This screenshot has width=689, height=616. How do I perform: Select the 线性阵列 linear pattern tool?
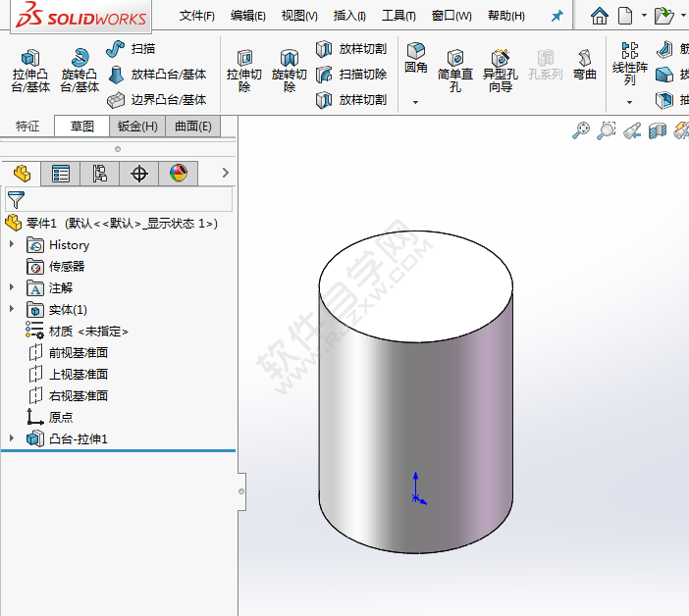(x=630, y=64)
